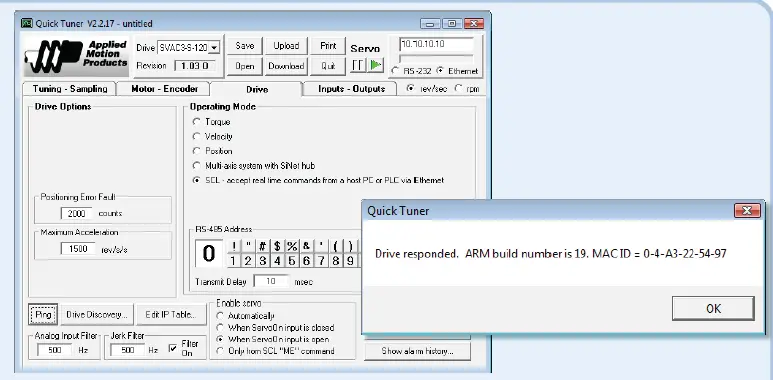Click the Upload button

286,46
